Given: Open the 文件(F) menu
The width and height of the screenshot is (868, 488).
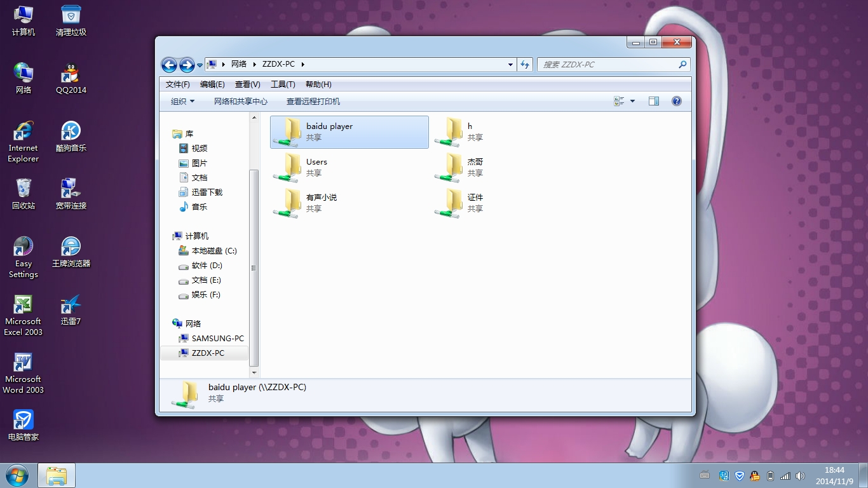Looking at the screenshot, I should [x=177, y=84].
